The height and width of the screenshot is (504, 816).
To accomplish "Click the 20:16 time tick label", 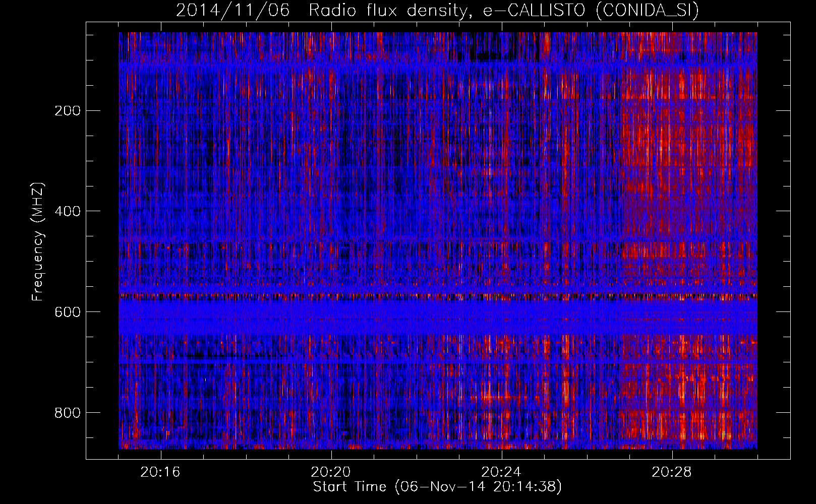I will coord(160,472).
